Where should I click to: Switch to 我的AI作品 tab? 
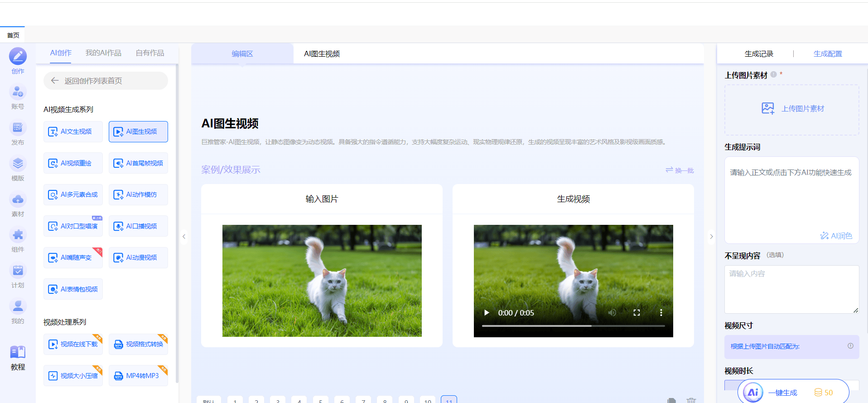tap(103, 53)
